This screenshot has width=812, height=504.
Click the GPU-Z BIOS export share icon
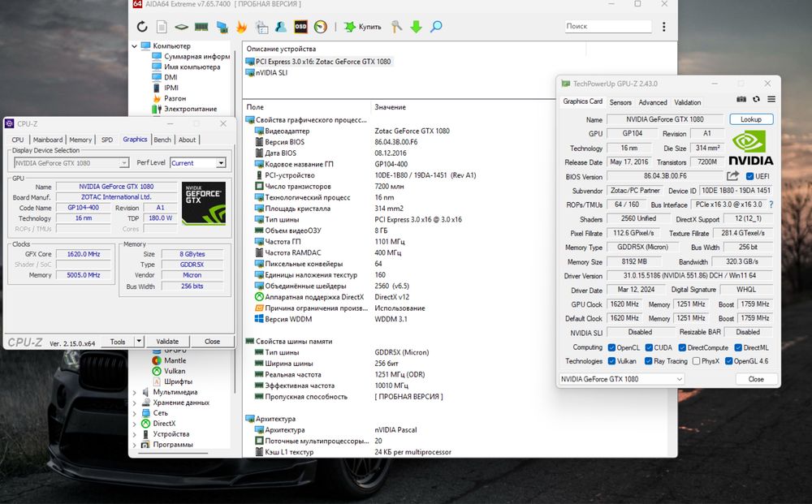coord(732,176)
